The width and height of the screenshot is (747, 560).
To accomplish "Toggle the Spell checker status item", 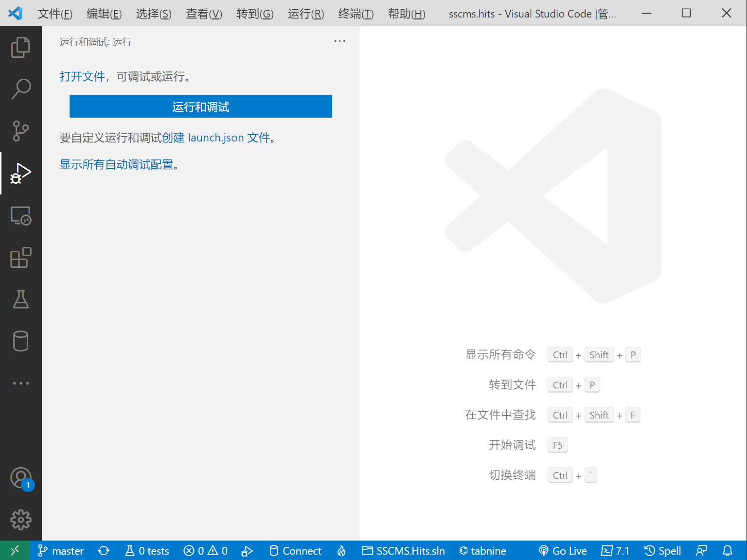I will [662, 550].
